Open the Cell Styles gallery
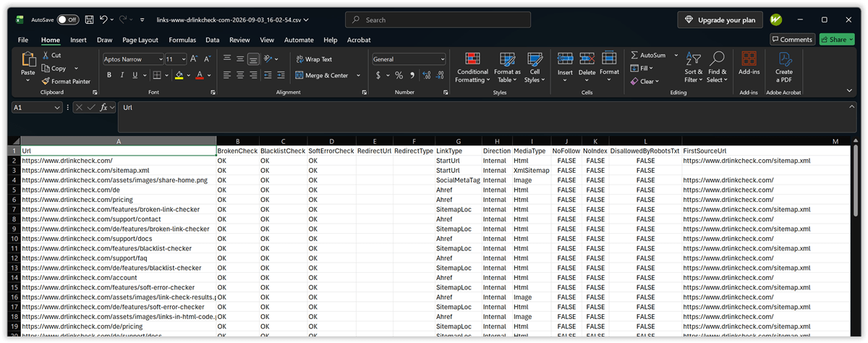The image size is (868, 343). pyautogui.click(x=535, y=67)
